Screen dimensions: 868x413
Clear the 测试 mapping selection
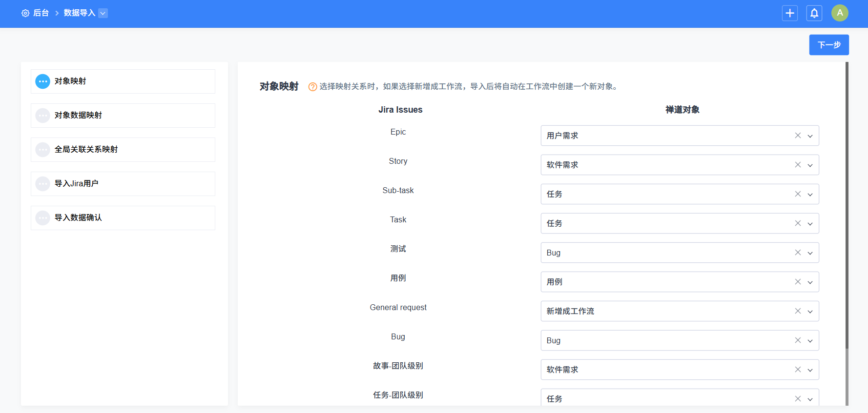point(798,253)
